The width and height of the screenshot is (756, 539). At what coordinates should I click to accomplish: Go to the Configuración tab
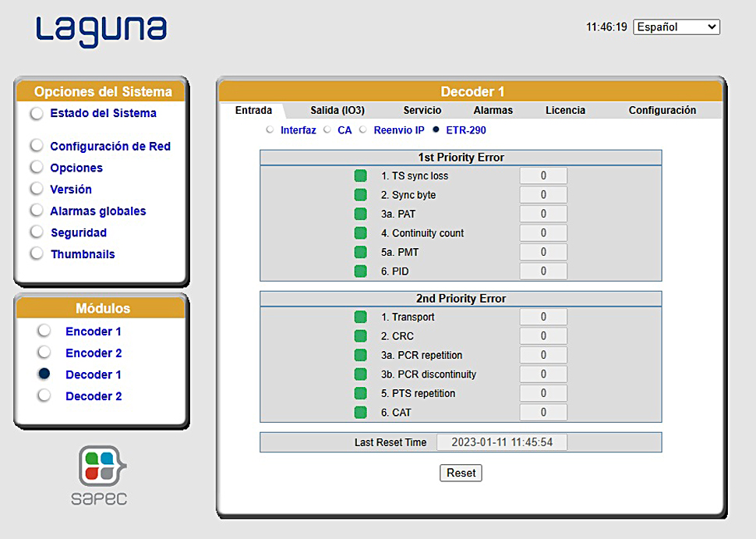pyautogui.click(x=662, y=110)
